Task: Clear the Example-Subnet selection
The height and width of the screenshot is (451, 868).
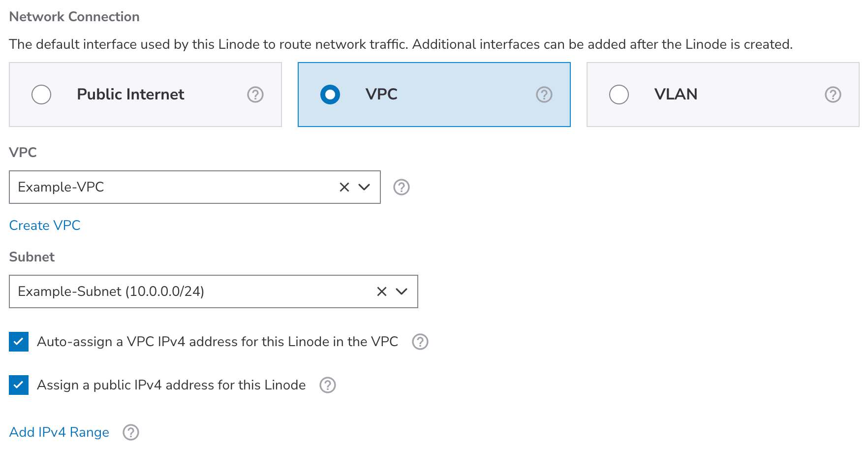Action: pos(382,291)
